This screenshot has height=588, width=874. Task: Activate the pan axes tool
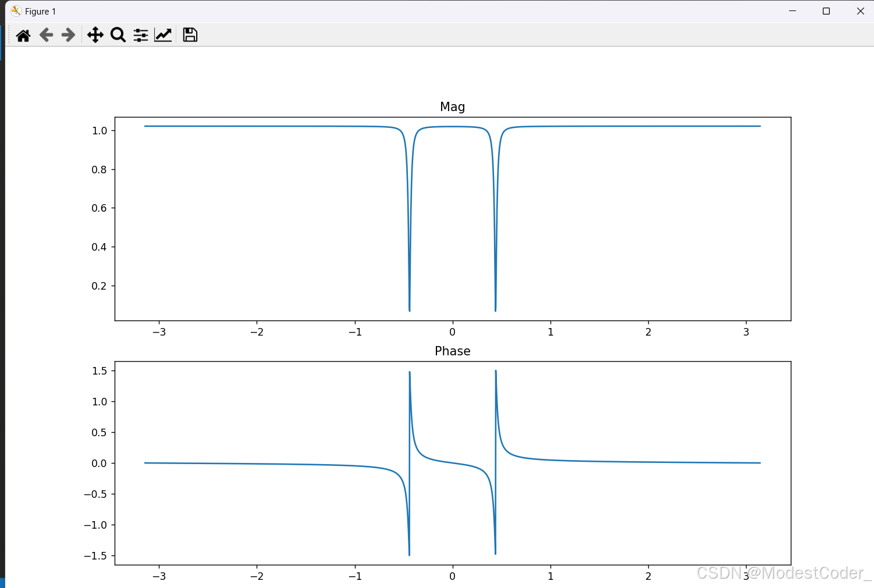[x=95, y=35]
